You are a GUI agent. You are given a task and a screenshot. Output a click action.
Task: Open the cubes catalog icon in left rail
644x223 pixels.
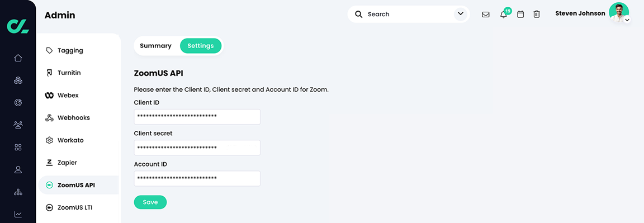[18, 80]
